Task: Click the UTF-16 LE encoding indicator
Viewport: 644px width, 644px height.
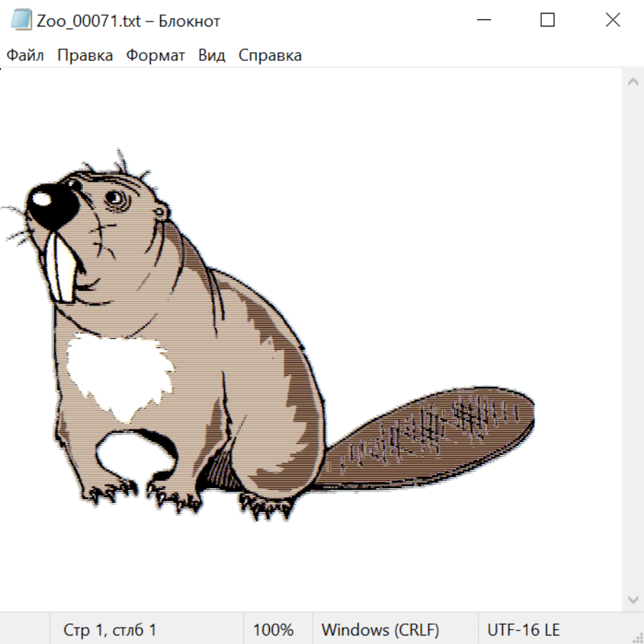Action: click(523, 630)
